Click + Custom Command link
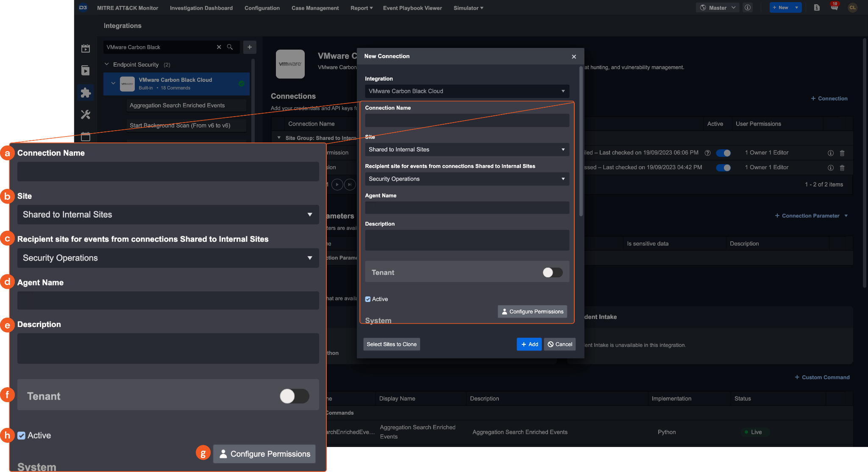 coord(822,377)
